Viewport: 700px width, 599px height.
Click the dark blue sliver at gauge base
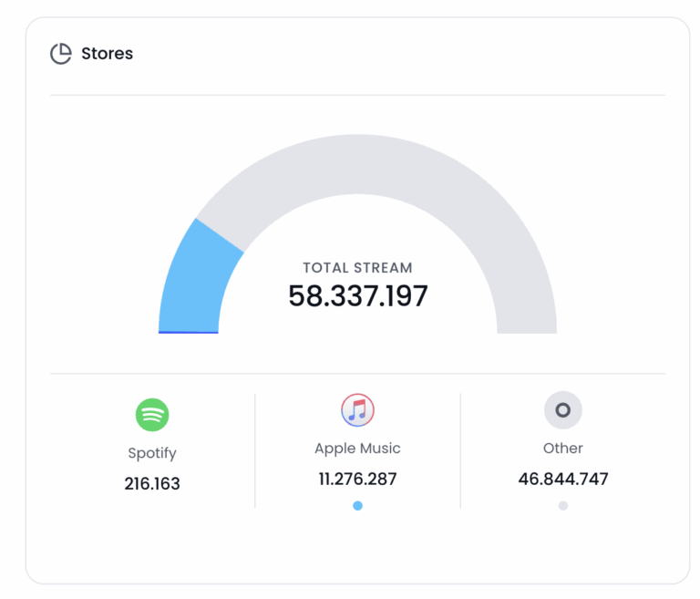tap(188, 332)
